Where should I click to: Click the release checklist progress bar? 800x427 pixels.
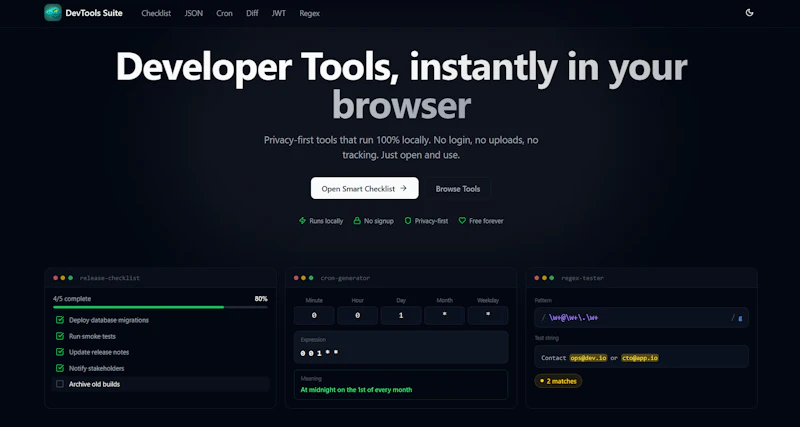pyautogui.click(x=160, y=307)
